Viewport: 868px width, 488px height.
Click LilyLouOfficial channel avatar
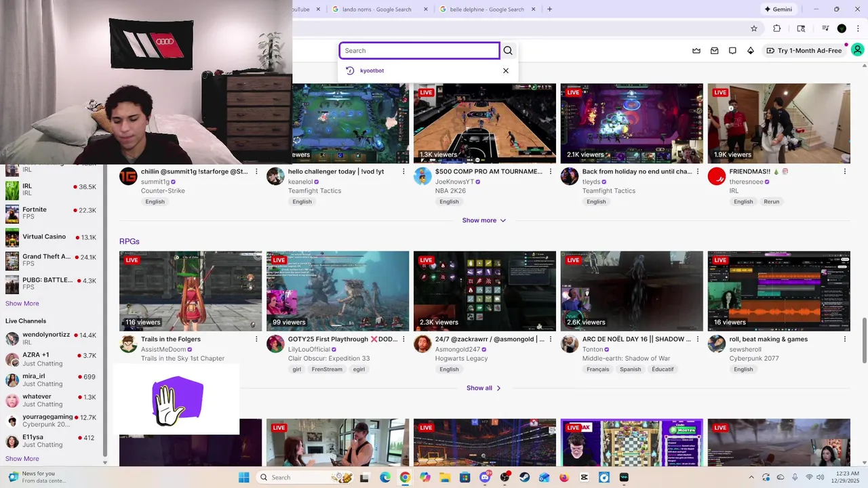275,344
